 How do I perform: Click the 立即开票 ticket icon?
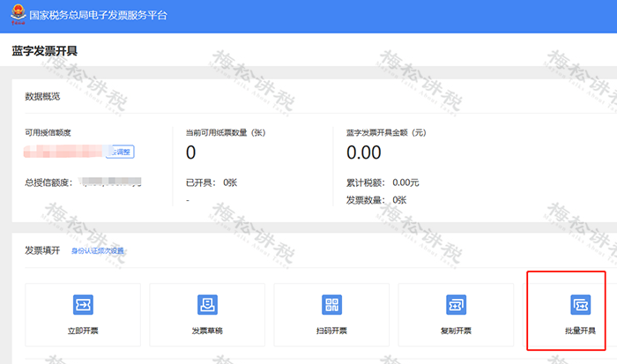pyautogui.click(x=83, y=305)
